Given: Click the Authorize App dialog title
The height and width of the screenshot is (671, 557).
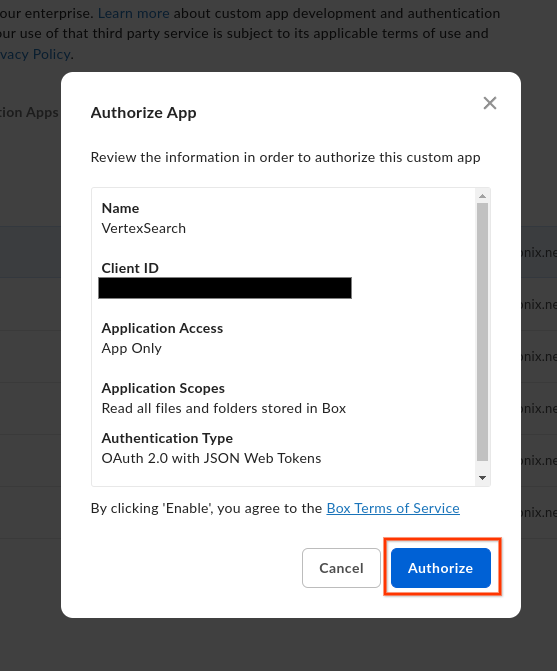Looking at the screenshot, I should [143, 113].
